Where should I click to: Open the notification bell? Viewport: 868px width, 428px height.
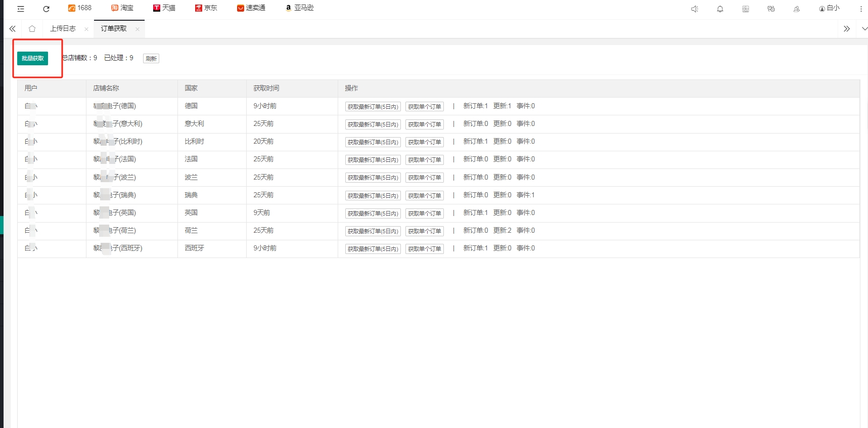click(720, 9)
